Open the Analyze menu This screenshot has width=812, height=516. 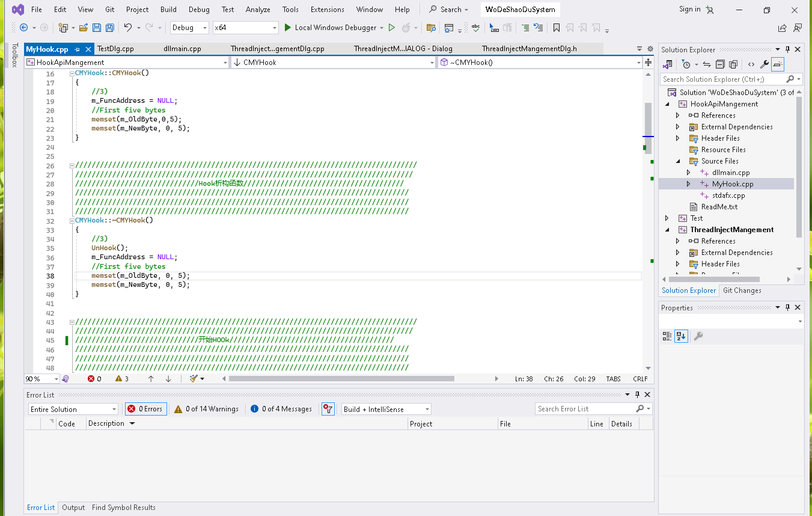pyautogui.click(x=258, y=10)
